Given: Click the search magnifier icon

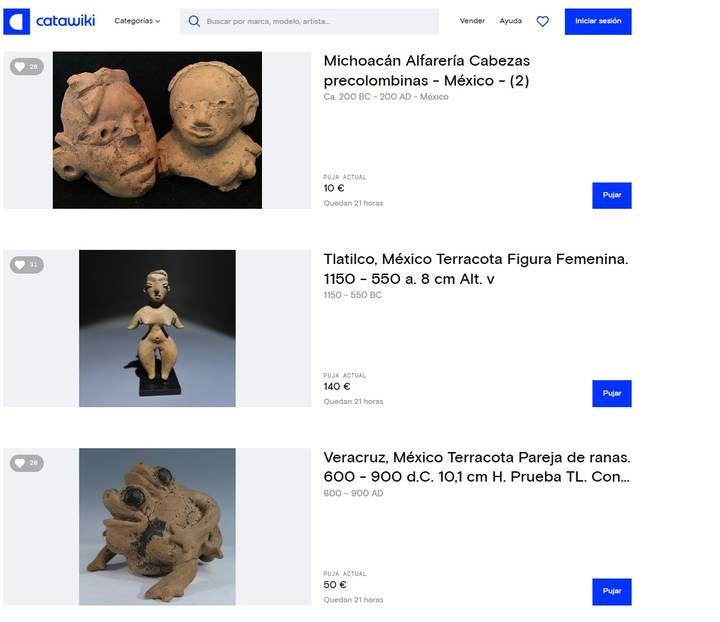Looking at the screenshot, I should coord(194,21).
